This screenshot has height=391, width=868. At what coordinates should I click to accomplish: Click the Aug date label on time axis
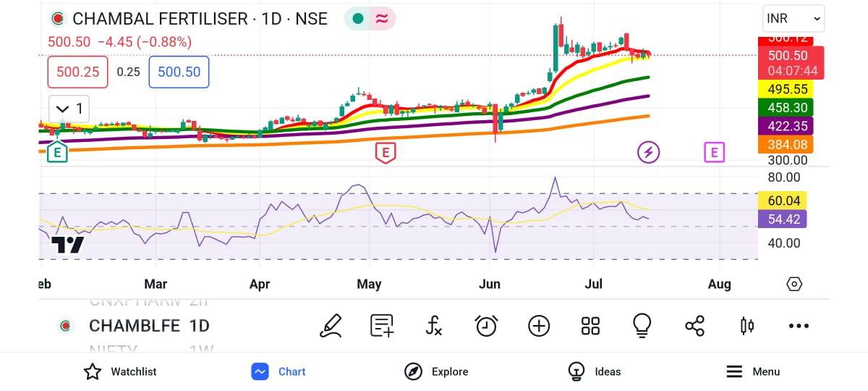pyautogui.click(x=720, y=284)
